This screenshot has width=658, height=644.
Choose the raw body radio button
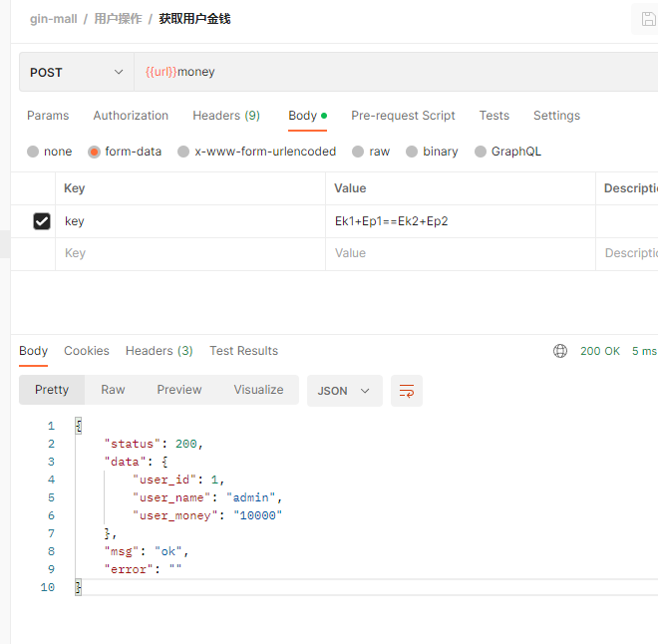357,152
